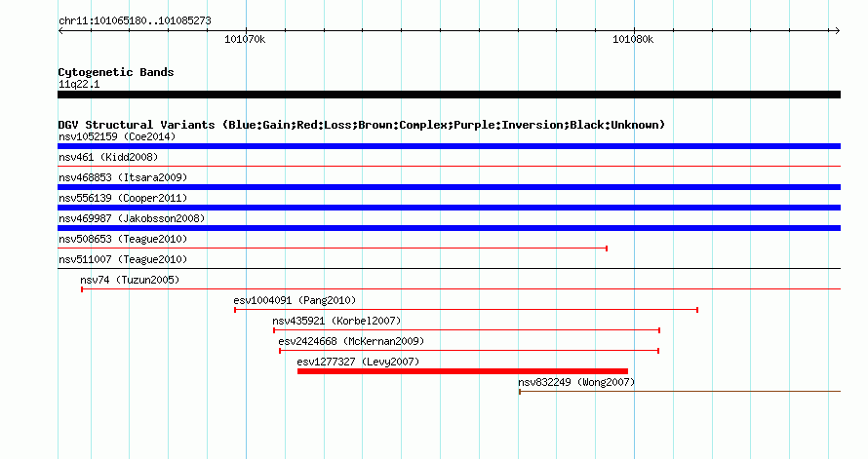
Task: Open nsv511007 (Teague2010) variant label
Action: [x=123, y=259]
